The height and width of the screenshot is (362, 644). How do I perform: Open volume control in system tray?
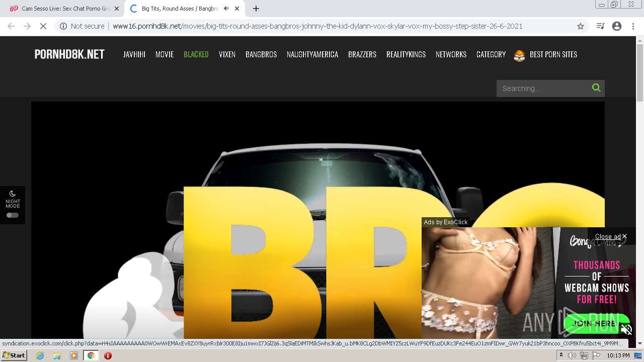click(x=572, y=355)
